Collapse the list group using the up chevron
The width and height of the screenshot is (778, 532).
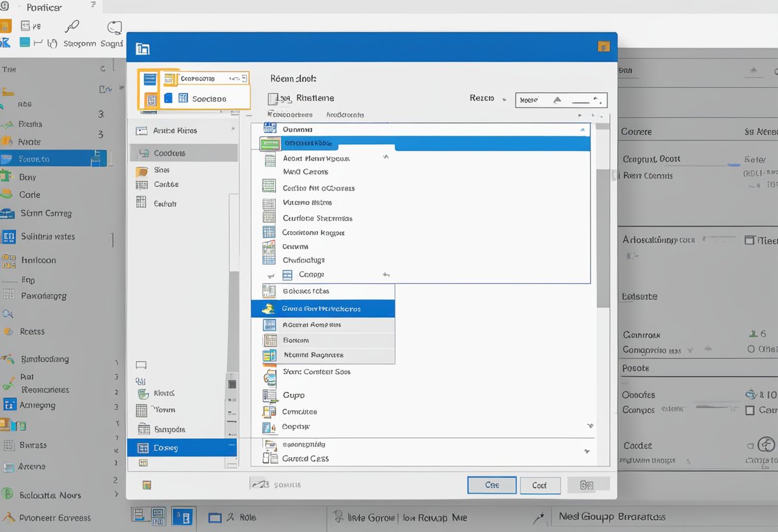click(583, 129)
